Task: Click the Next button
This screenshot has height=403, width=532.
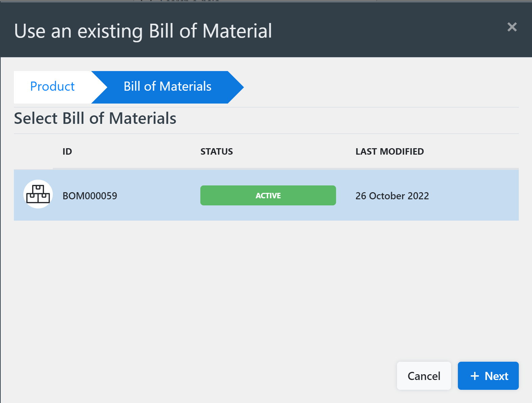Action: (488, 376)
